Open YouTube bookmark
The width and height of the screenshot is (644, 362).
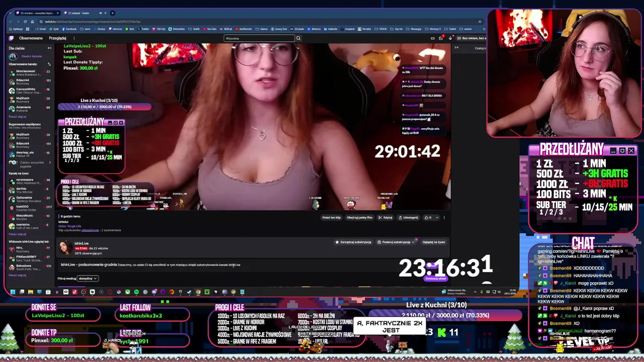click(x=210, y=29)
